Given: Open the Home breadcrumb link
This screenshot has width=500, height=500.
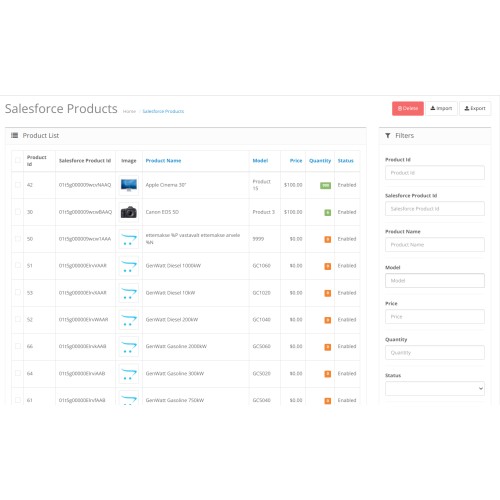Looking at the screenshot, I should click(x=129, y=111).
